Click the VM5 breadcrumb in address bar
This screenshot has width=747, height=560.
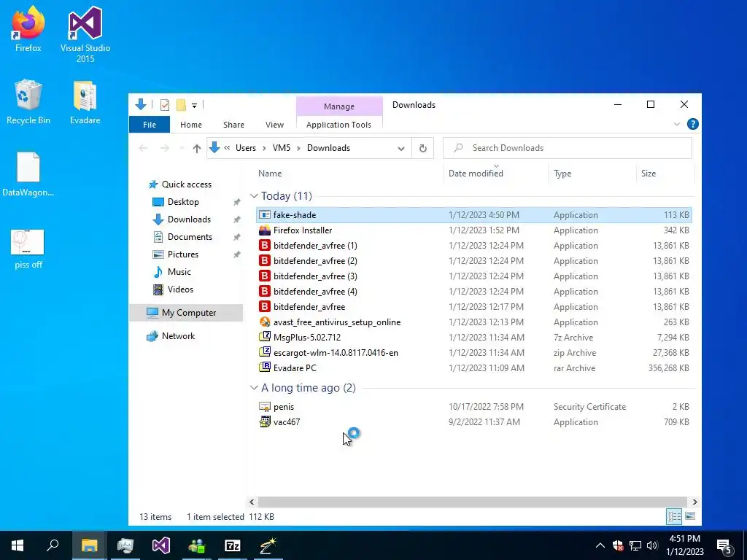(x=282, y=148)
